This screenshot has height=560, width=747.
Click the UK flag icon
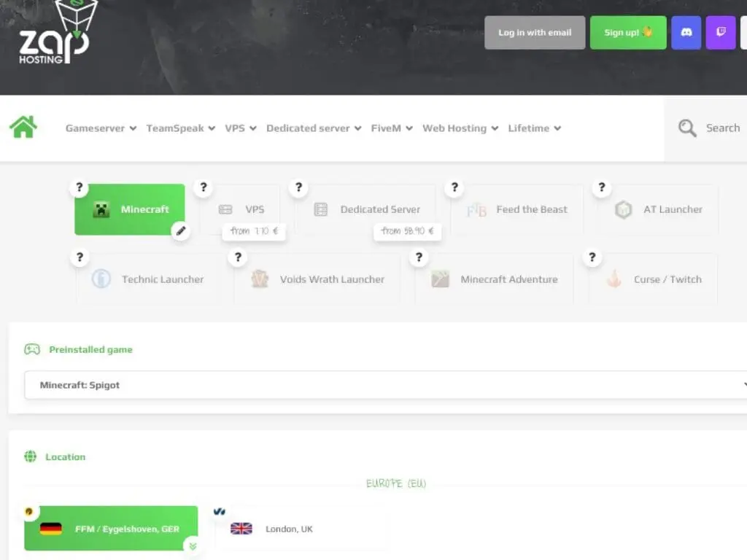coord(241,529)
